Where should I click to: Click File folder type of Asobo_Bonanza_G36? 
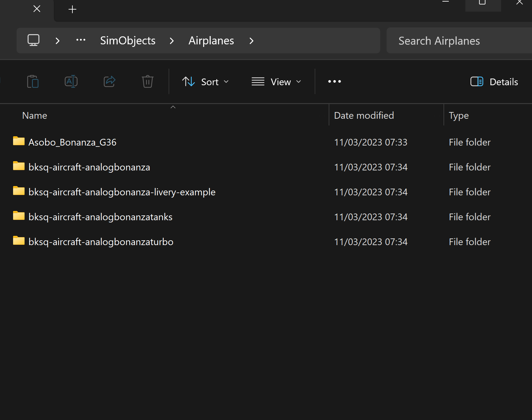(x=469, y=142)
